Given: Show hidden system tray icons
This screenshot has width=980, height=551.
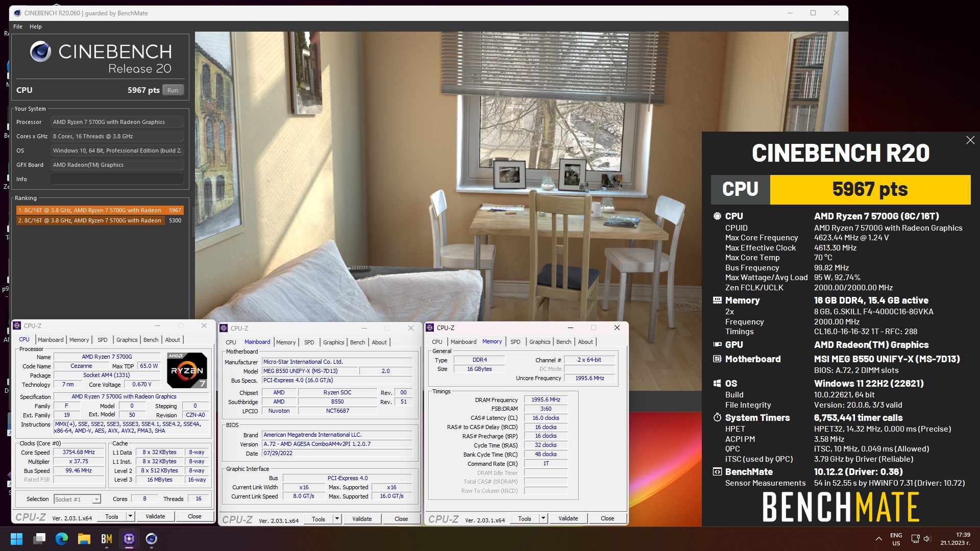Looking at the screenshot, I should [x=879, y=539].
